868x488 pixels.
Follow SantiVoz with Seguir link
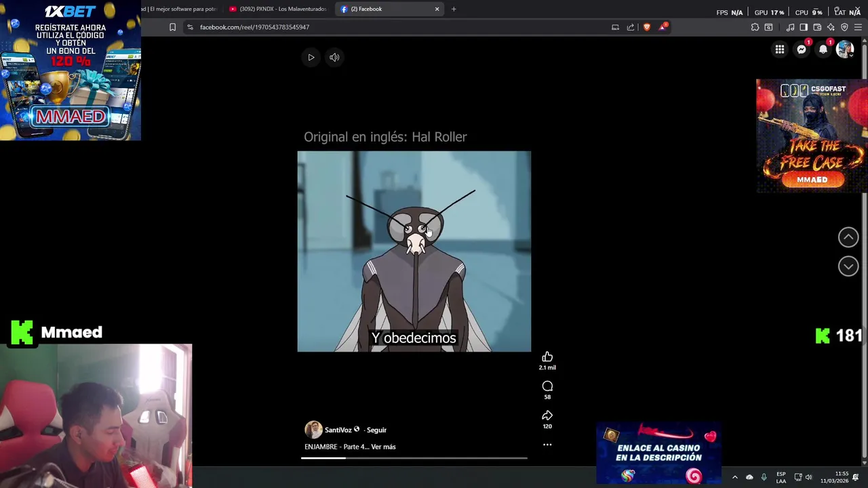pos(376,430)
